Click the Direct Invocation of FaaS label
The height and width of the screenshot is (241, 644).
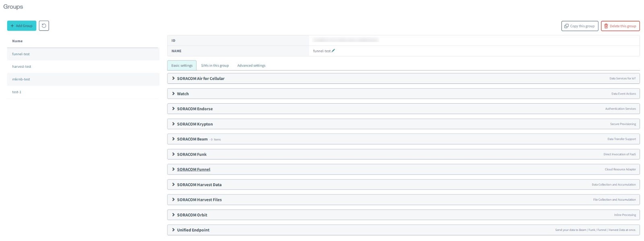pos(619,154)
